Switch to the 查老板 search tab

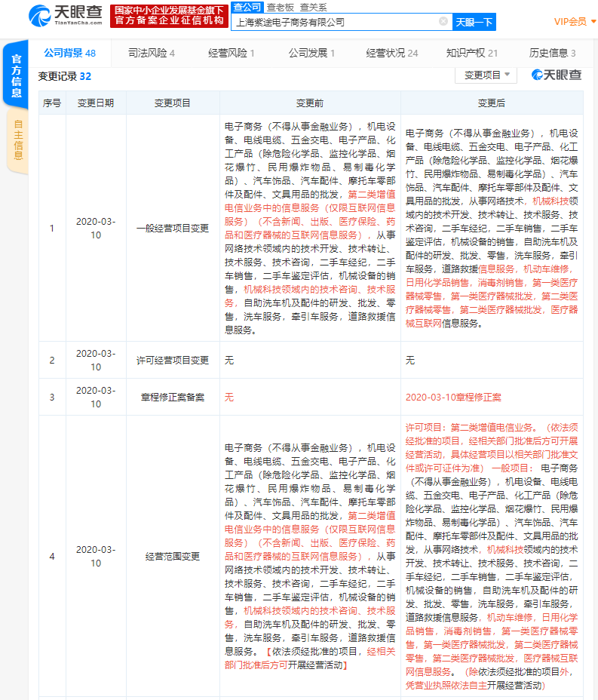point(281,7)
